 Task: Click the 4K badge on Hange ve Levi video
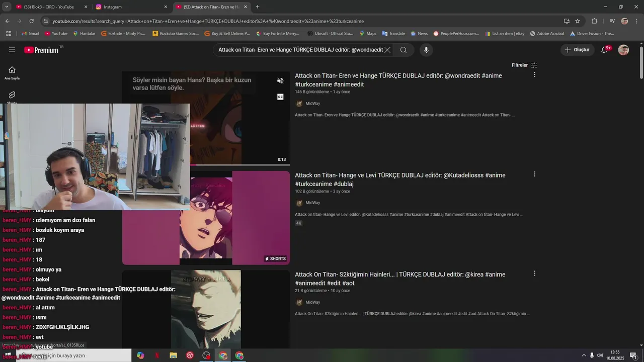click(299, 223)
